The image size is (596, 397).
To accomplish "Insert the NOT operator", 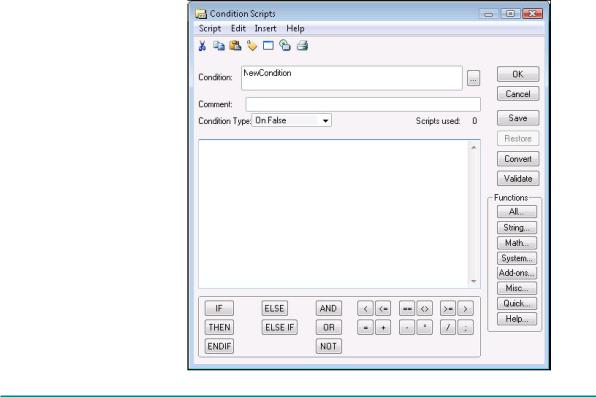I will [328, 346].
